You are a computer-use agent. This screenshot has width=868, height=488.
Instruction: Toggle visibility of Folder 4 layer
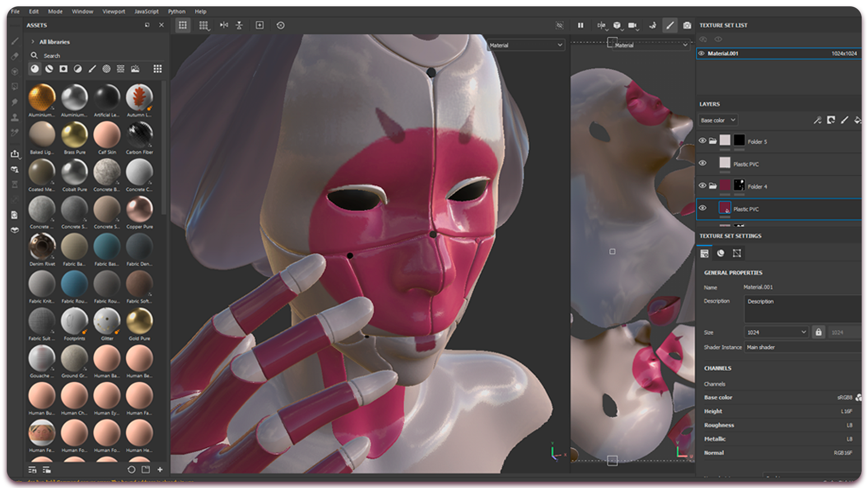[702, 185]
